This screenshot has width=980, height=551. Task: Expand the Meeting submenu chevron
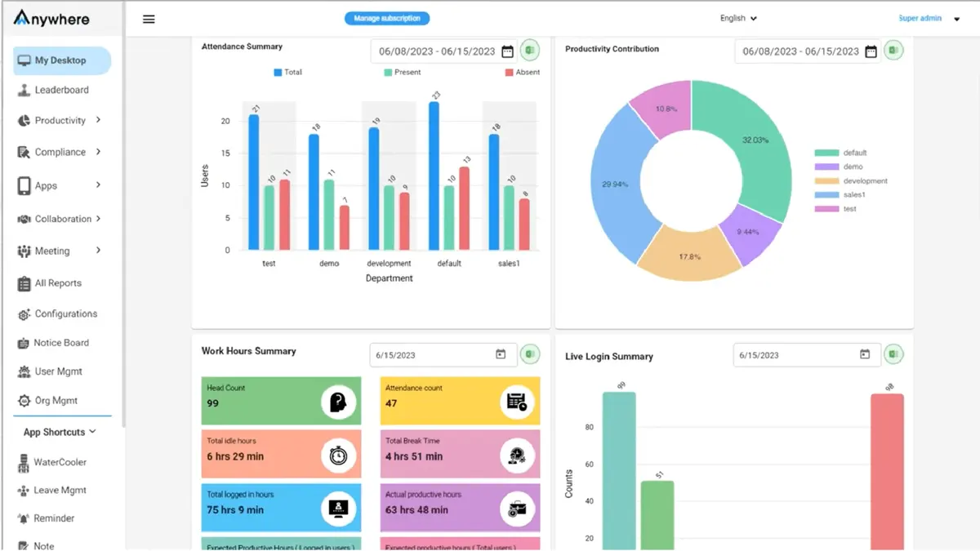(98, 251)
